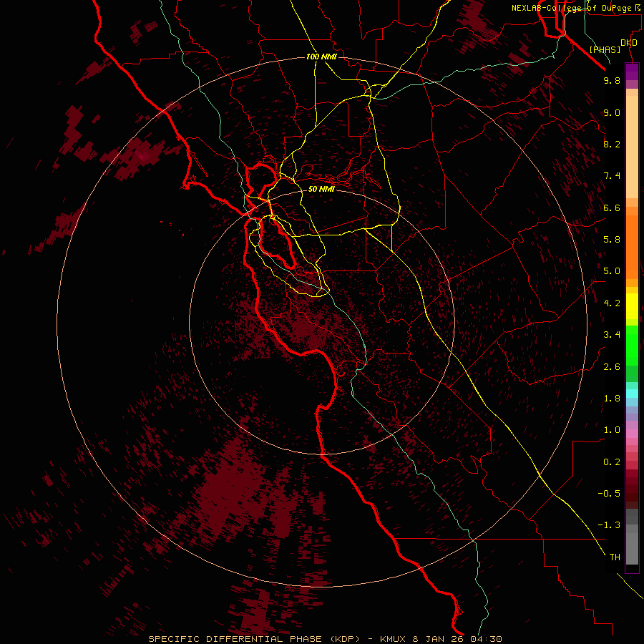Click the [PHAS] units label
The height and width of the screenshot is (644, 644).
pos(605,49)
